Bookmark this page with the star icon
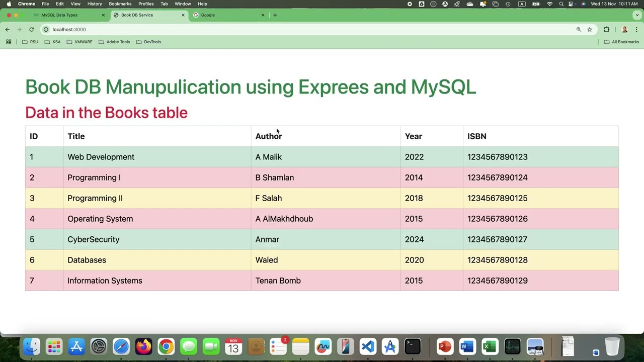 click(590, 29)
